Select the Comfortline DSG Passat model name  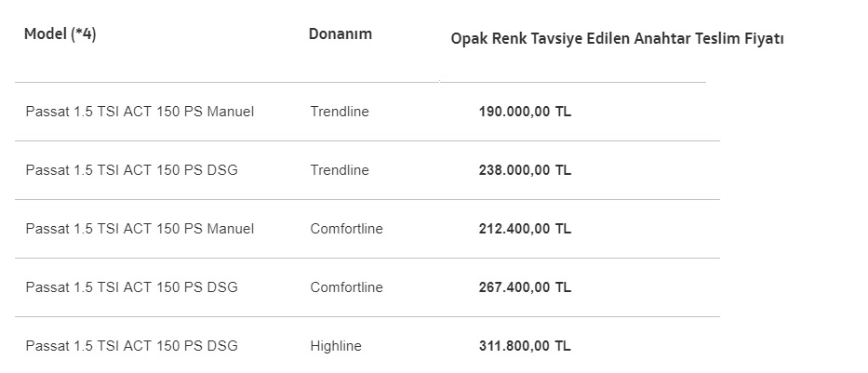click(x=132, y=287)
